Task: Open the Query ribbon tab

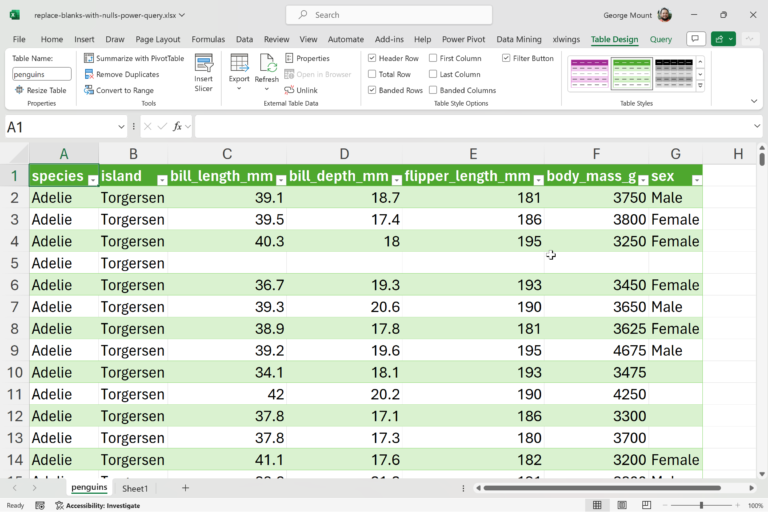Action: pyautogui.click(x=660, y=39)
